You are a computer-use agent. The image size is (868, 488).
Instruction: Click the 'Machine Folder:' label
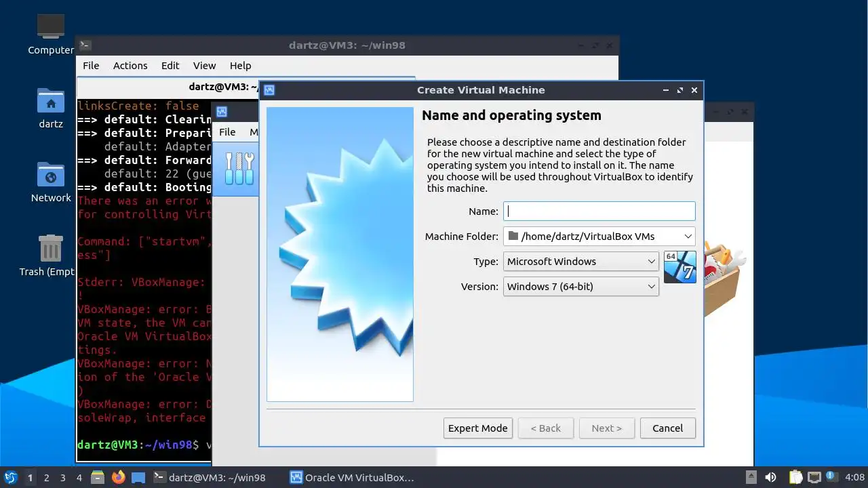click(462, 237)
